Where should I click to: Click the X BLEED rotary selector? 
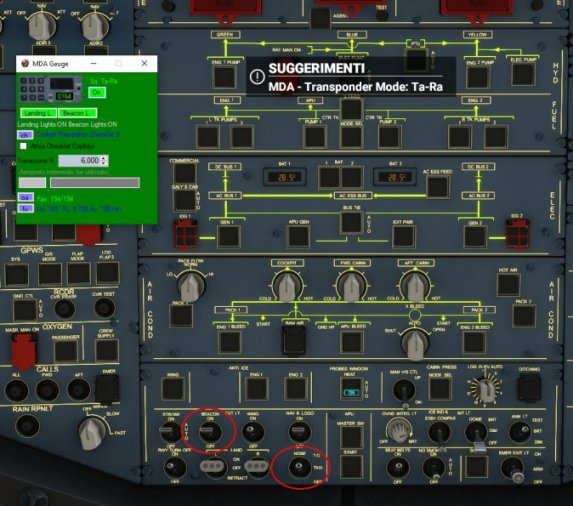coord(415,343)
